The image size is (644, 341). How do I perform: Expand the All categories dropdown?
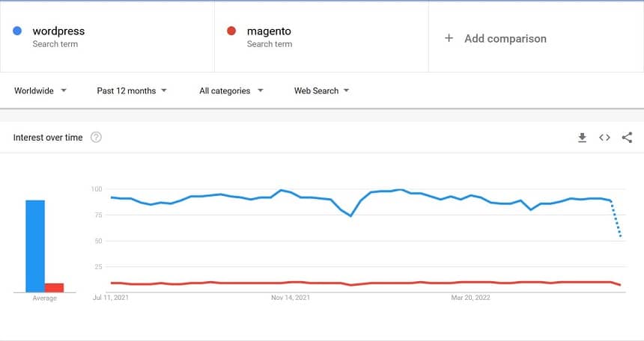coord(231,90)
